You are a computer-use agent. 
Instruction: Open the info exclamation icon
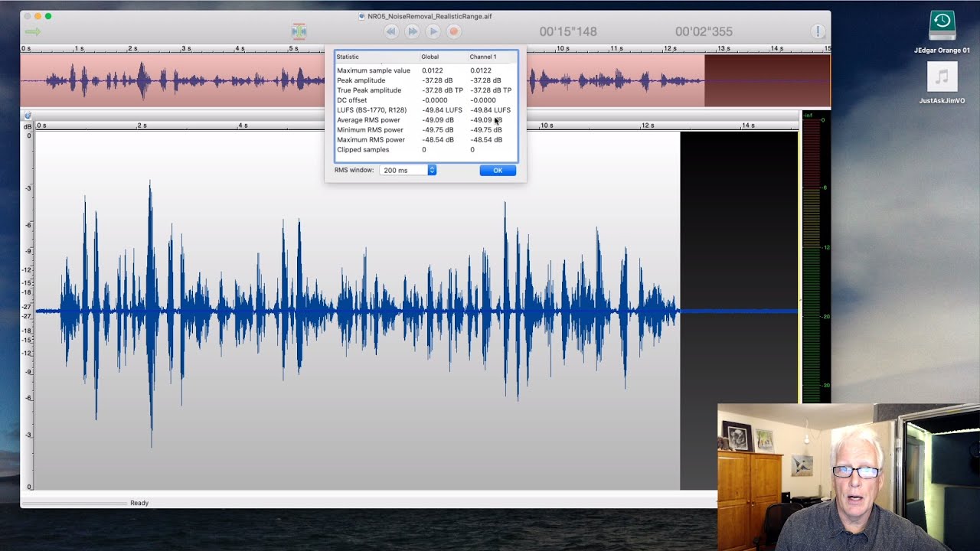coord(818,31)
